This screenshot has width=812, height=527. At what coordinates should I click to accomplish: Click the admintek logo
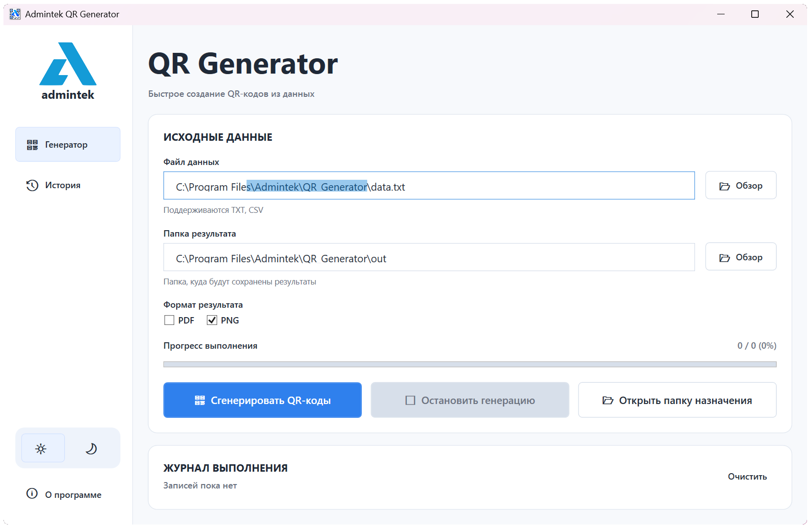[x=68, y=71]
